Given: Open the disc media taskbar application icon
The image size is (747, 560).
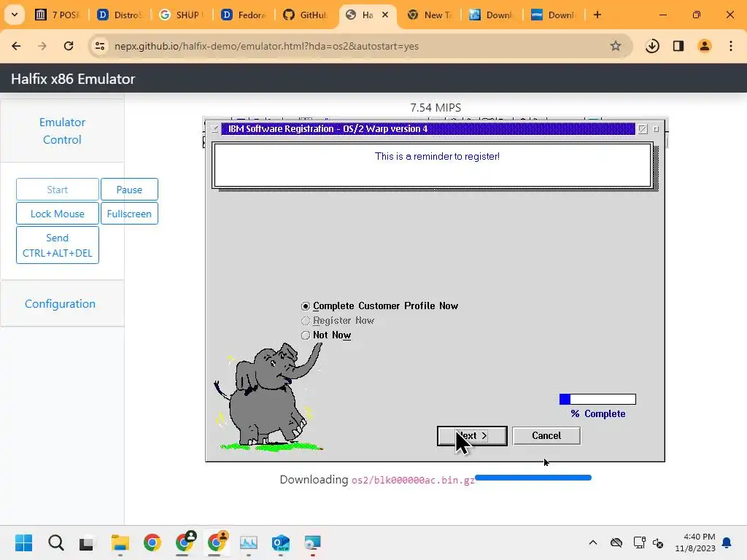Looking at the screenshot, I should [312, 542].
